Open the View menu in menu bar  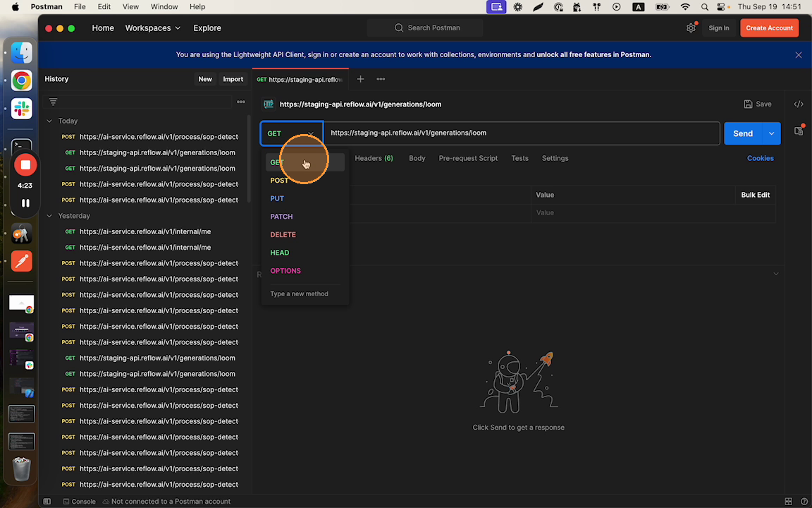point(130,7)
